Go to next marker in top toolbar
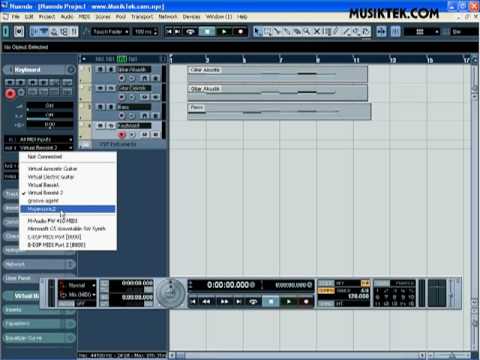Viewport: 480px width, 360px height. click(177, 32)
